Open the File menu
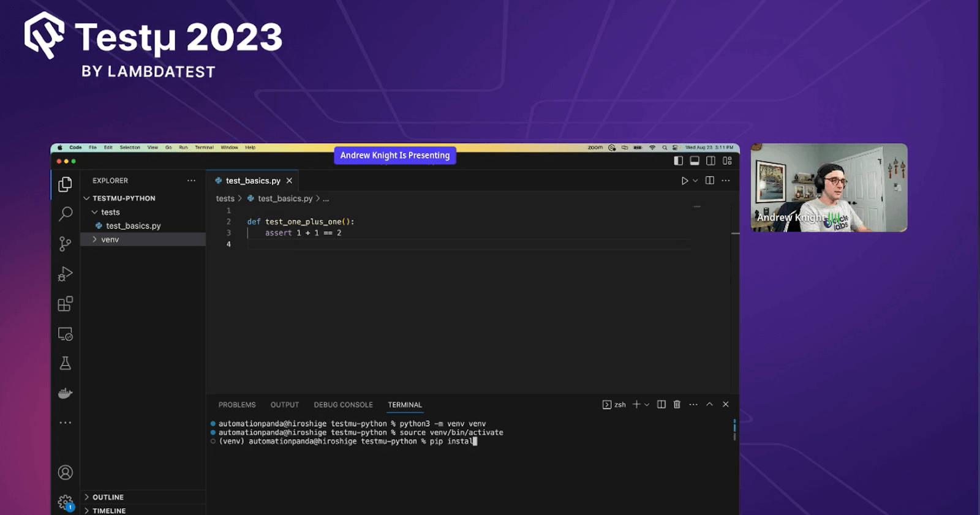 tap(92, 148)
